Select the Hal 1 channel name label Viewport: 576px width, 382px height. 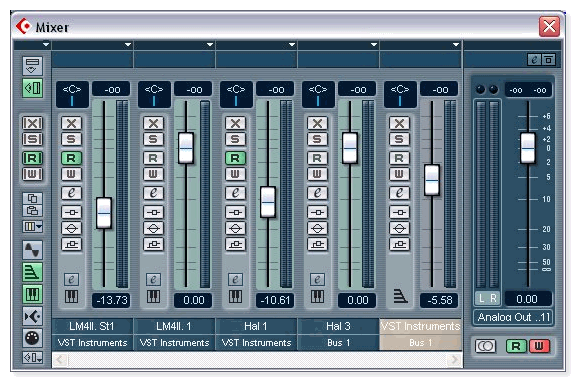click(256, 326)
